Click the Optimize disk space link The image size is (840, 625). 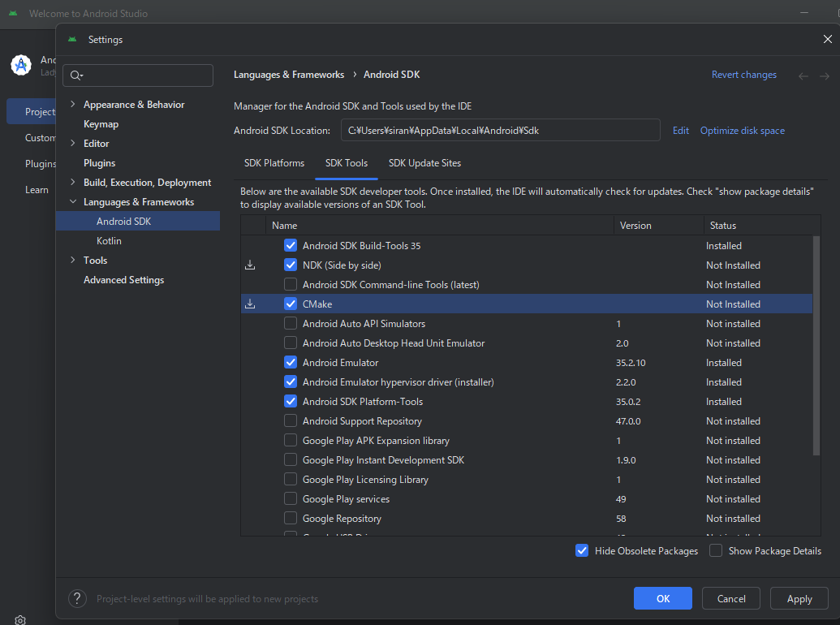point(743,131)
